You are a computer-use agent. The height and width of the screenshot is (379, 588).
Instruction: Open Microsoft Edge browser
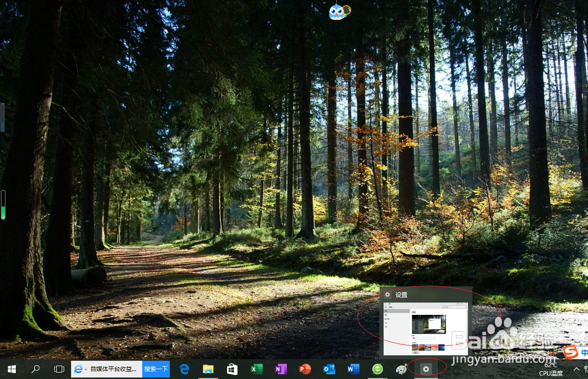tap(184, 369)
